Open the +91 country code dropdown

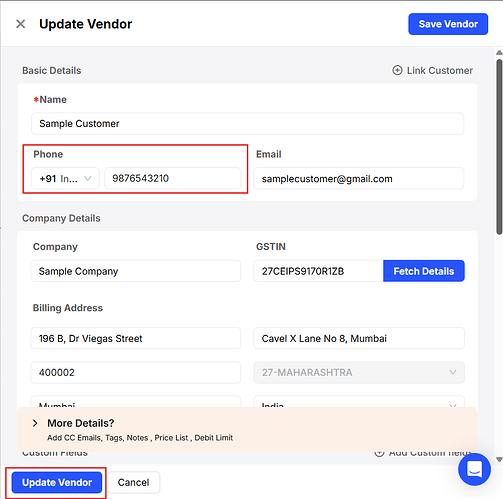65,179
